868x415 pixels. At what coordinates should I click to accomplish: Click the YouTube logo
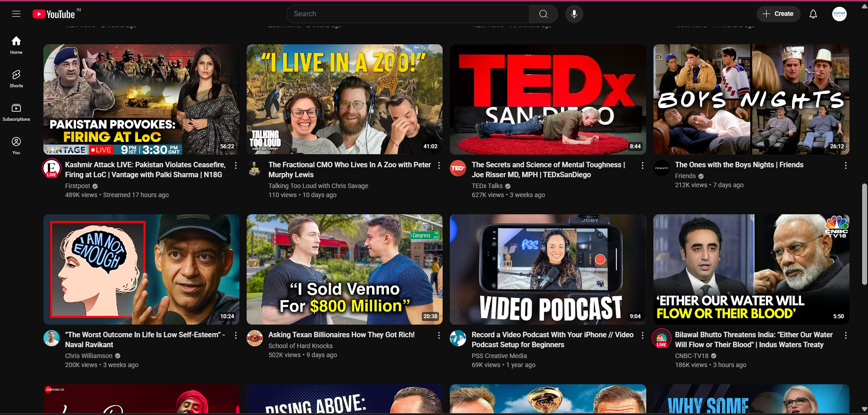tap(54, 14)
